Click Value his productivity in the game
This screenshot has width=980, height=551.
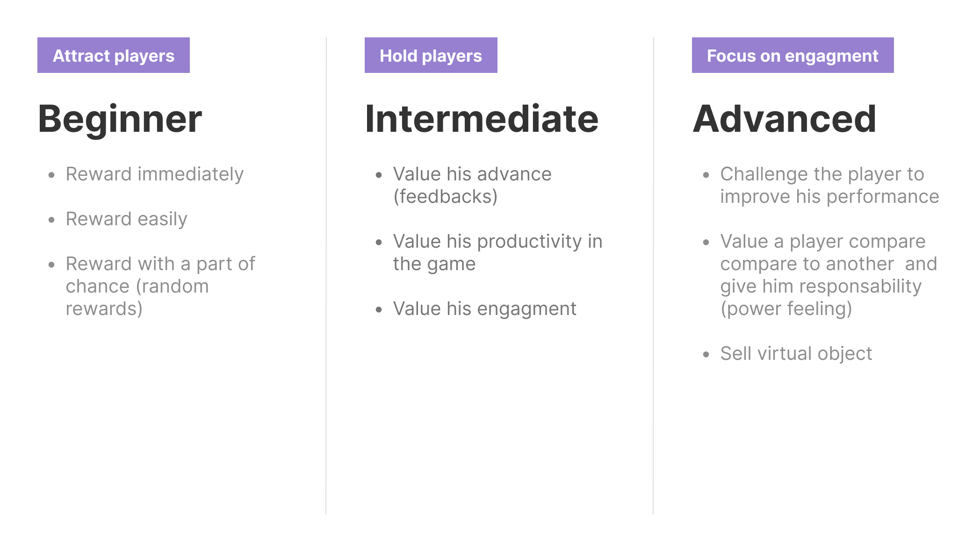pos(497,252)
